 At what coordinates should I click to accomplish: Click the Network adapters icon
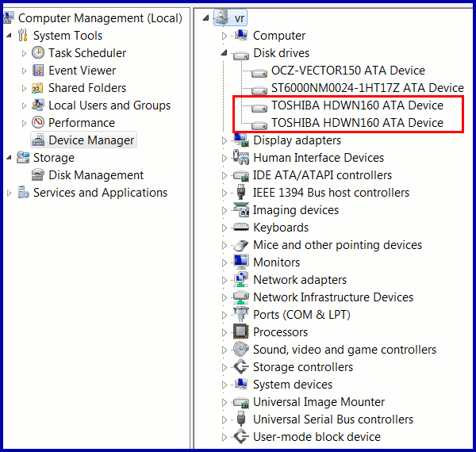(241, 280)
